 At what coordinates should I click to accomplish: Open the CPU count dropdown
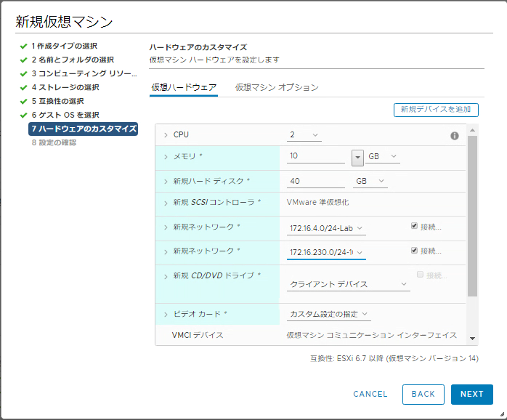tap(304, 135)
